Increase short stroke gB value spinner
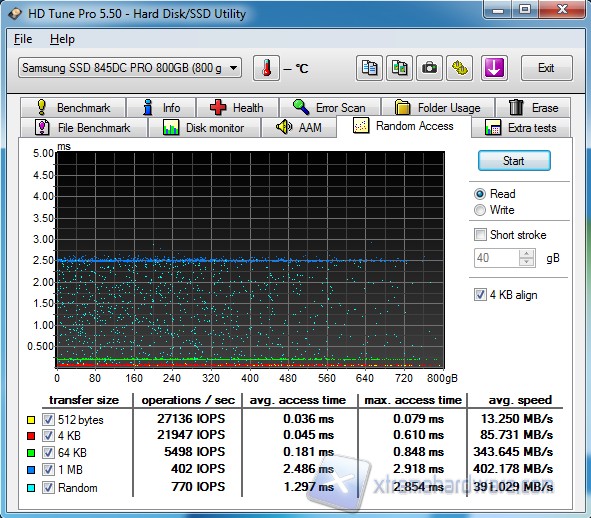 527,254
